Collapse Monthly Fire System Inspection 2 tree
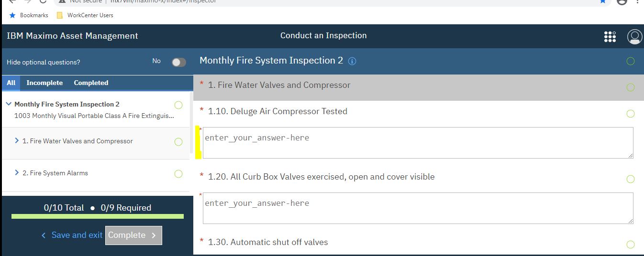 (9, 104)
